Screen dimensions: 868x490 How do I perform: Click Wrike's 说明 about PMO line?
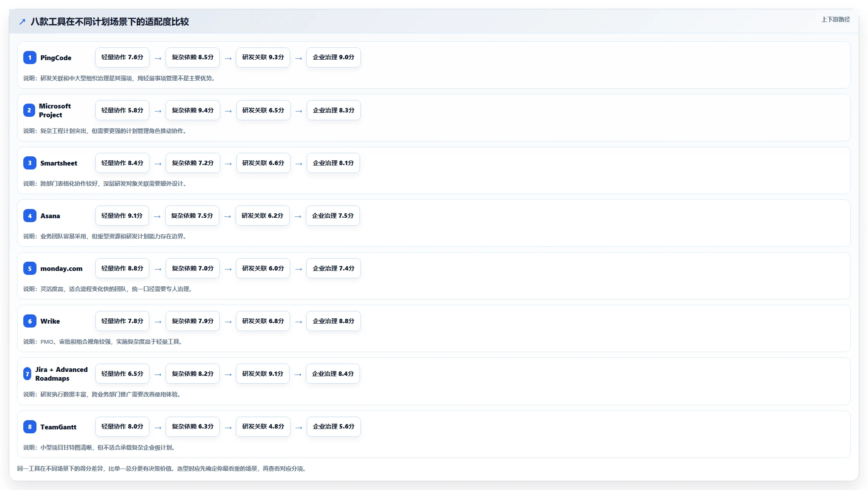click(x=103, y=342)
